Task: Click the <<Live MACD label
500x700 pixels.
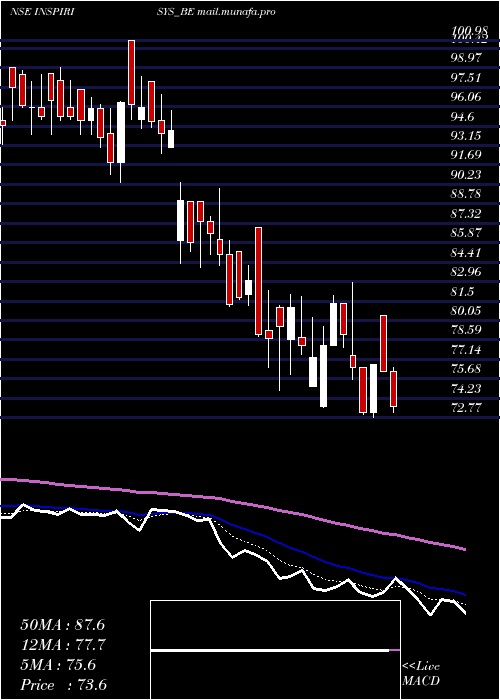Action: coord(421,674)
